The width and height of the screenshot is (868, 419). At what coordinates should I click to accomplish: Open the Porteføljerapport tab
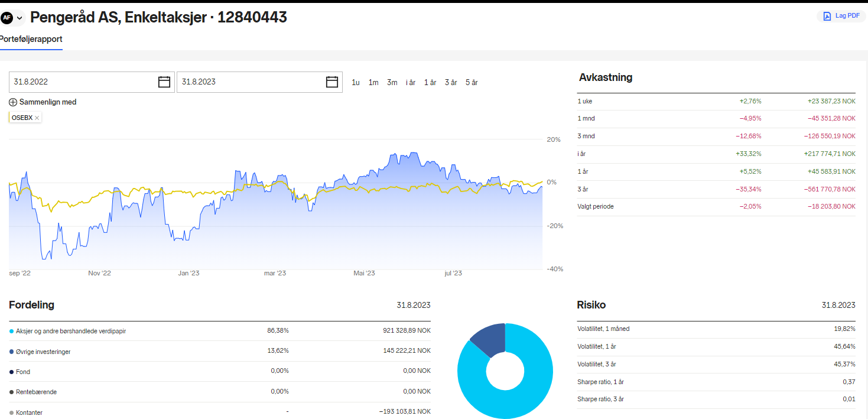pos(31,39)
